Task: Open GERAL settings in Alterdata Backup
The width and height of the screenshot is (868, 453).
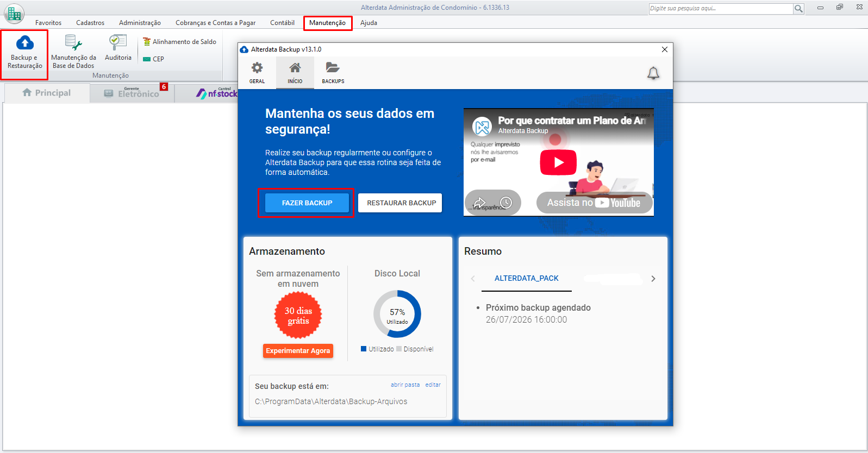Action: click(x=257, y=73)
